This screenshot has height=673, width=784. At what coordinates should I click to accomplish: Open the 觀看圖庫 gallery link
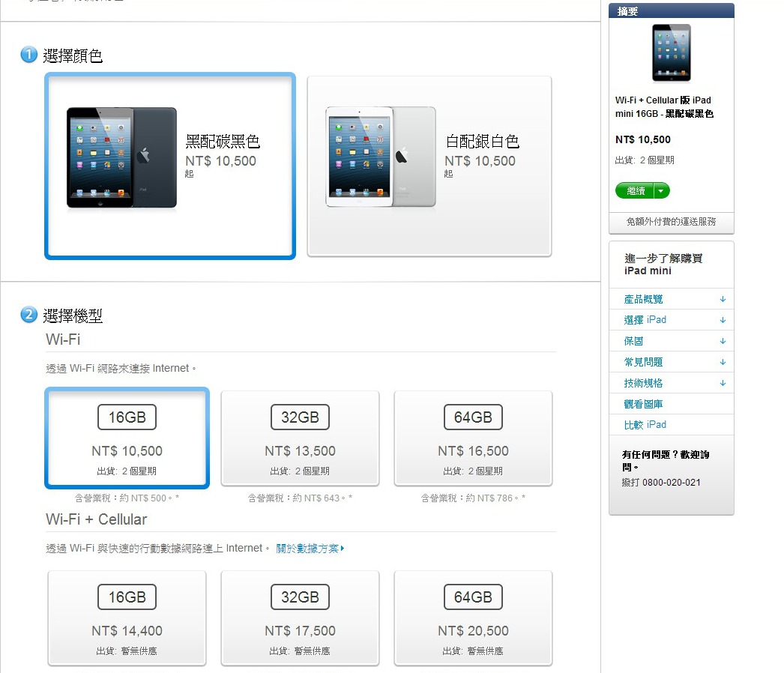coord(643,404)
